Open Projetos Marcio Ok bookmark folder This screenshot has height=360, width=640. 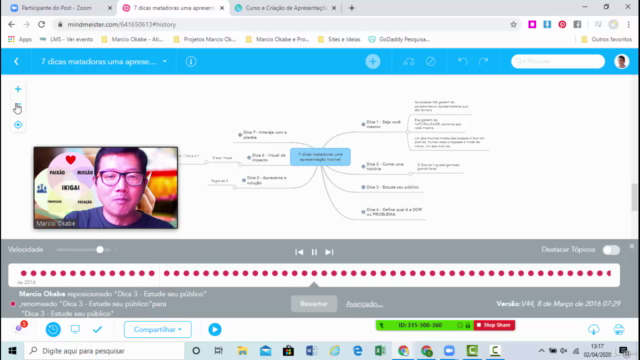tap(204, 40)
